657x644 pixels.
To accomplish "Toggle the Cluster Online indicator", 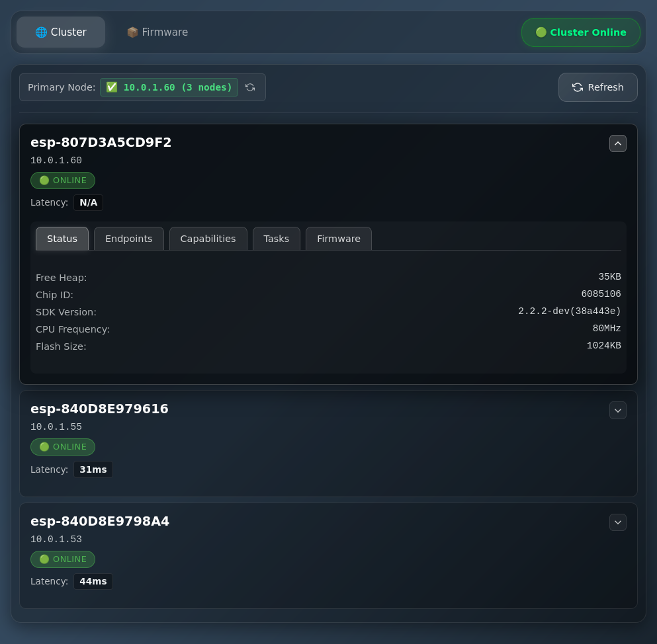I will point(580,32).
